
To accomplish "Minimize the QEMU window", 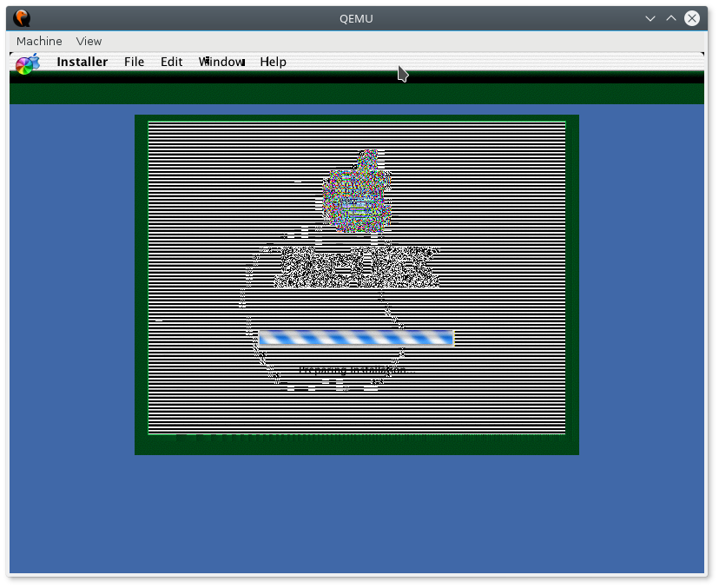I will [650, 18].
